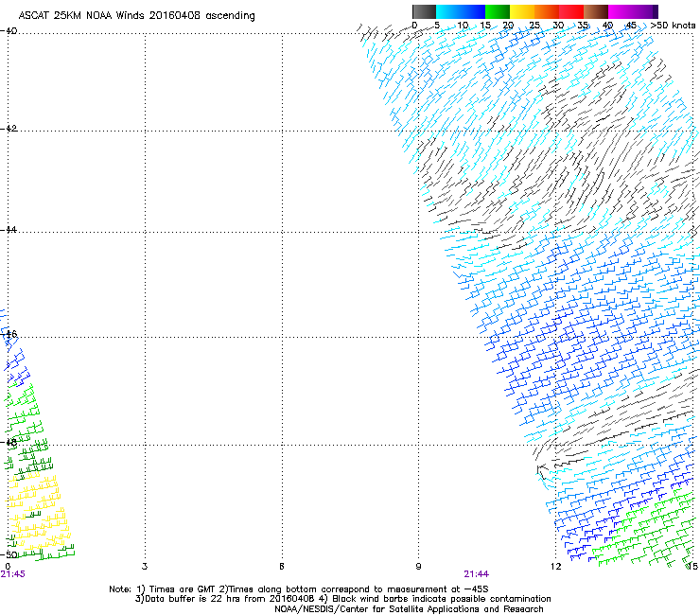Select the '-50' latitude axis label
The width and height of the screenshot is (700, 615).
(x=9, y=554)
